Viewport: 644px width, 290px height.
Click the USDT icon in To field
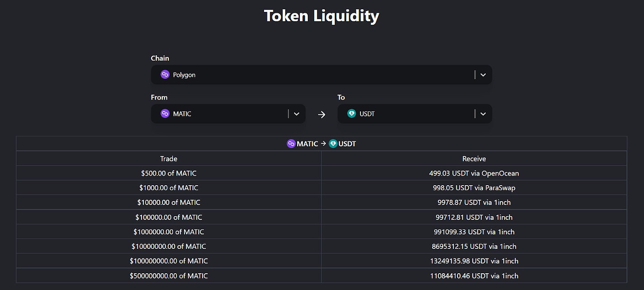click(352, 114)
